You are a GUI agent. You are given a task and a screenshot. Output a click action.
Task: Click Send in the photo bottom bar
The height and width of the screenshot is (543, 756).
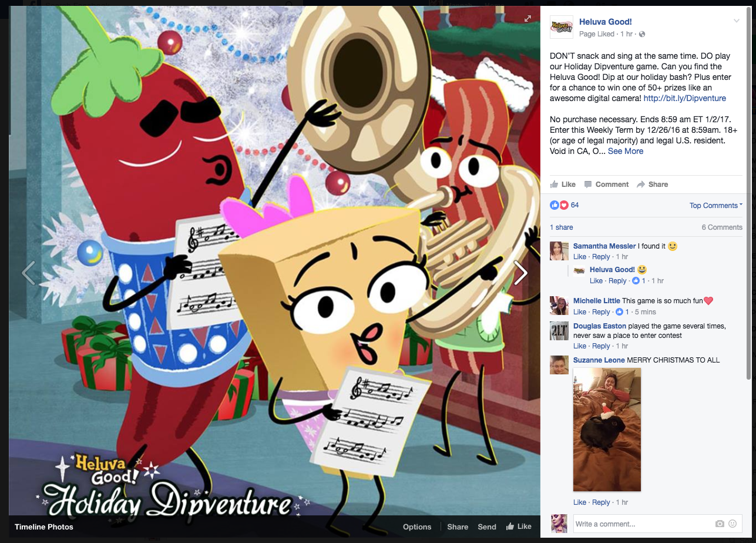pyautogui.click(x=487, y=527)
